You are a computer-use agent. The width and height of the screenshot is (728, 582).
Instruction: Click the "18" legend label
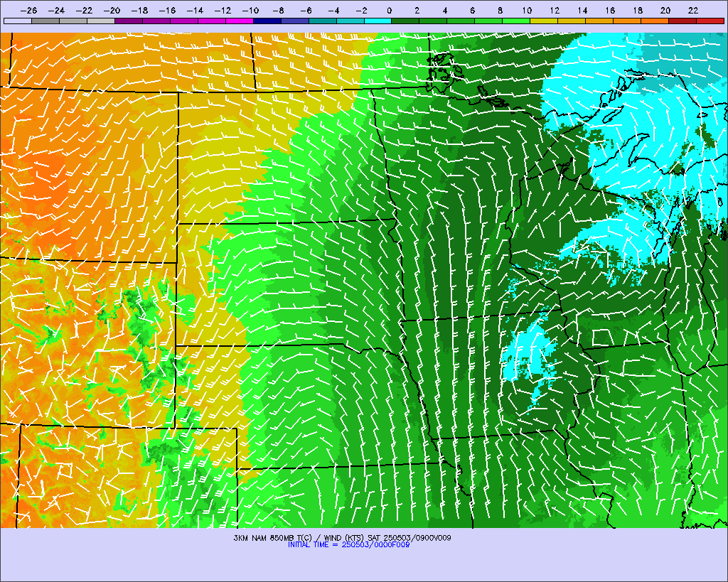point(638,11)
